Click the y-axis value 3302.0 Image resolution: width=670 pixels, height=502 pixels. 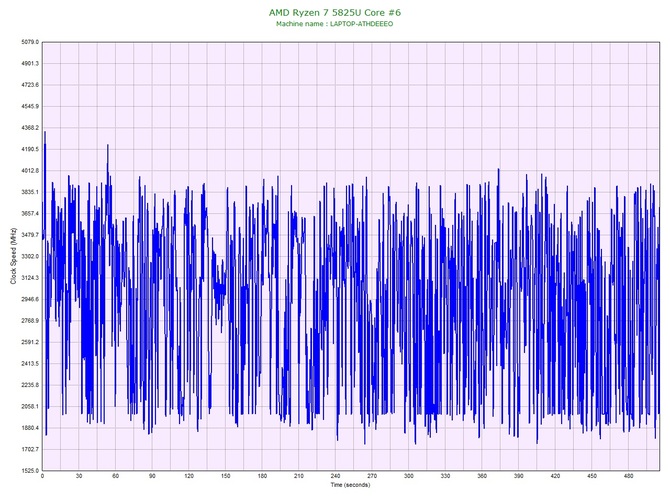click(x=30, y=257)
